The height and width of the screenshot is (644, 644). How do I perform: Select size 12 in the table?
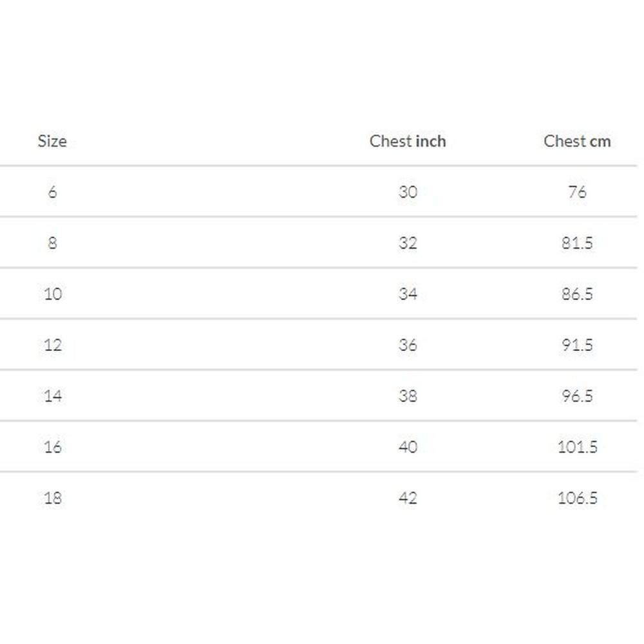(53, 345)
